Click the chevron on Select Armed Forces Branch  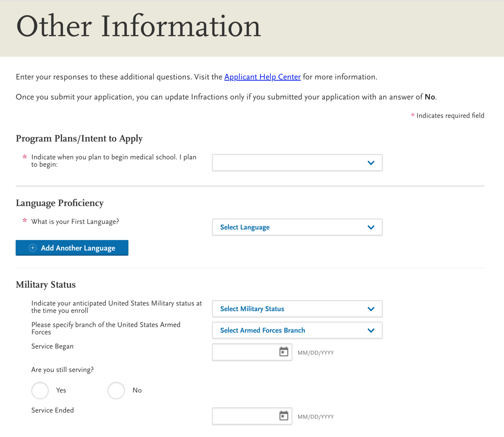pos(371,330)
